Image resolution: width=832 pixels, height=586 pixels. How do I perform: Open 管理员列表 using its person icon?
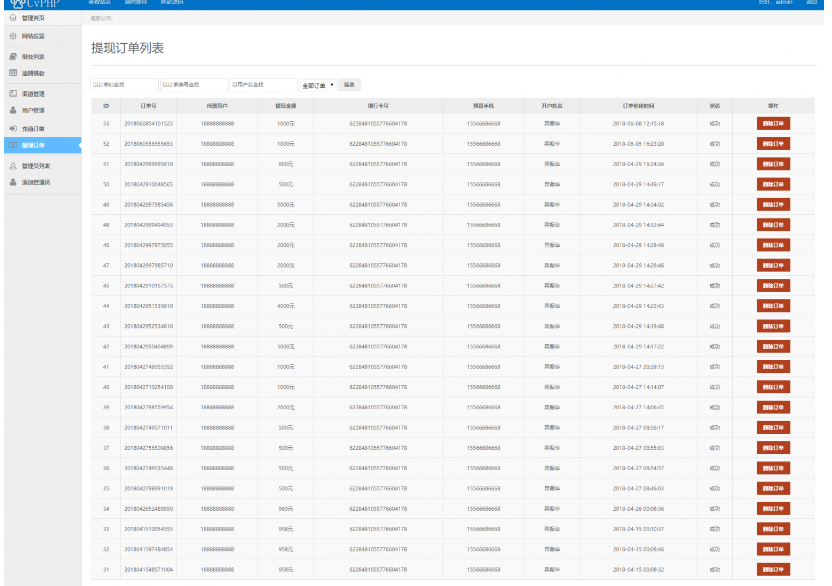[15, 165]
